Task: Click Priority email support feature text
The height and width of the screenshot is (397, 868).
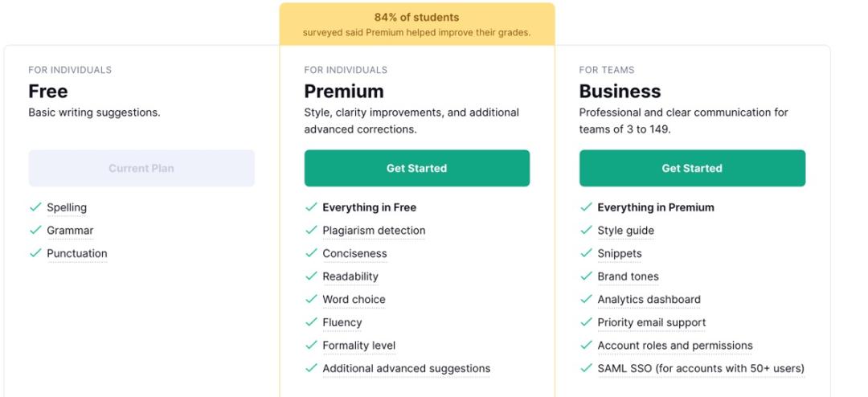Action: point(652,322)
